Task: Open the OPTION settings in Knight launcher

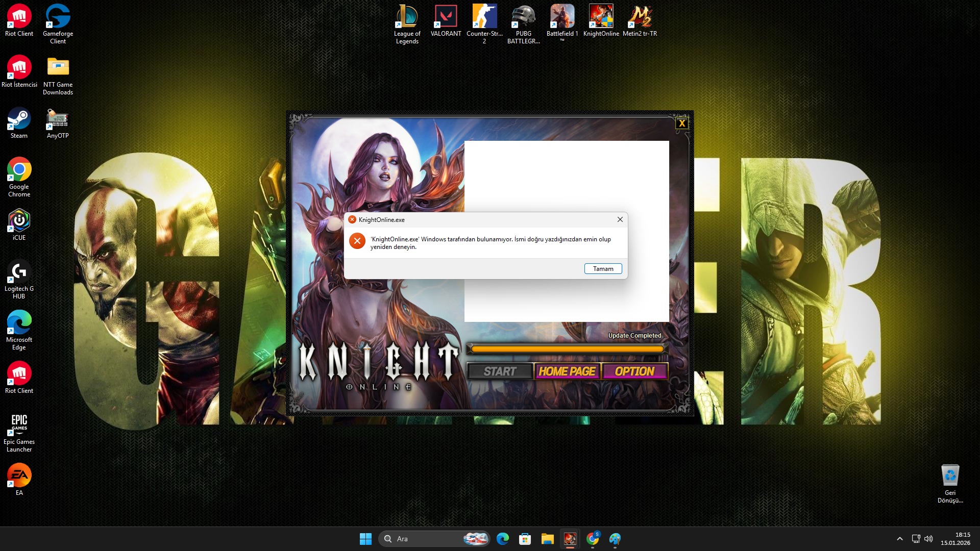Action: coord(634,371)
